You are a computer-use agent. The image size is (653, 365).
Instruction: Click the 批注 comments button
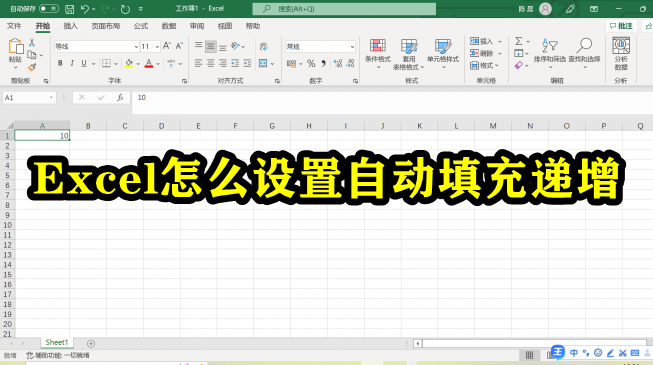(x=621, y=26)
